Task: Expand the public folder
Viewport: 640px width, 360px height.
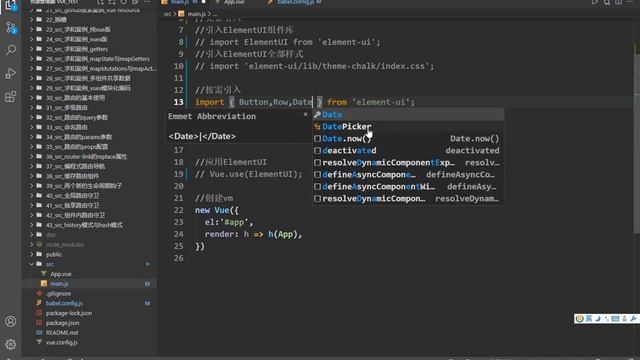Action: coord(31,254)
